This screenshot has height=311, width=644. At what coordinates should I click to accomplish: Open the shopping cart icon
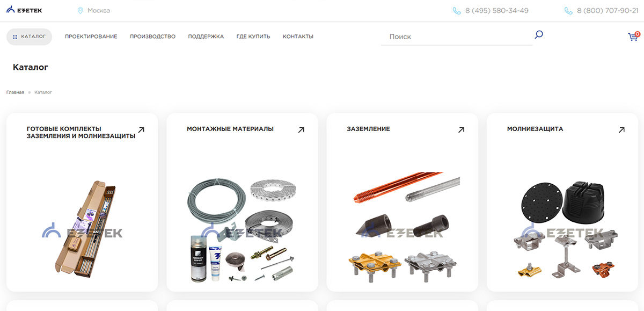634,36
